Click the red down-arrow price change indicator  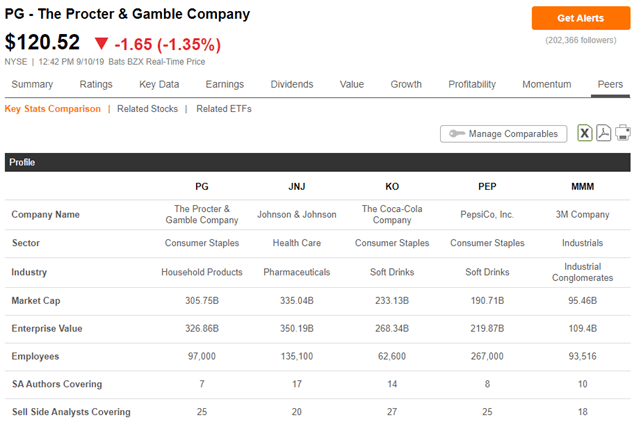[101, 44]
